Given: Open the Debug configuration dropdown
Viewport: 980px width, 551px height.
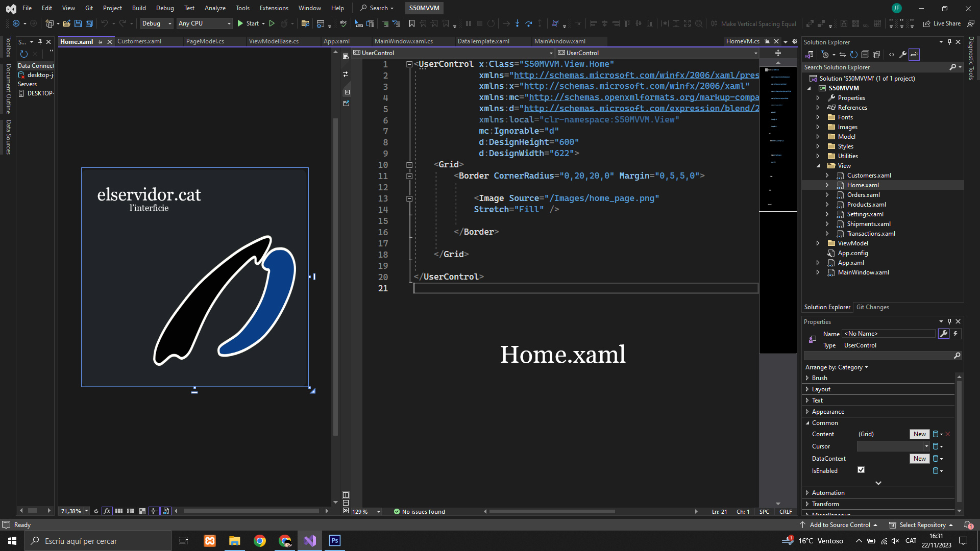Looking at the screenshot, I should (157, 23).
